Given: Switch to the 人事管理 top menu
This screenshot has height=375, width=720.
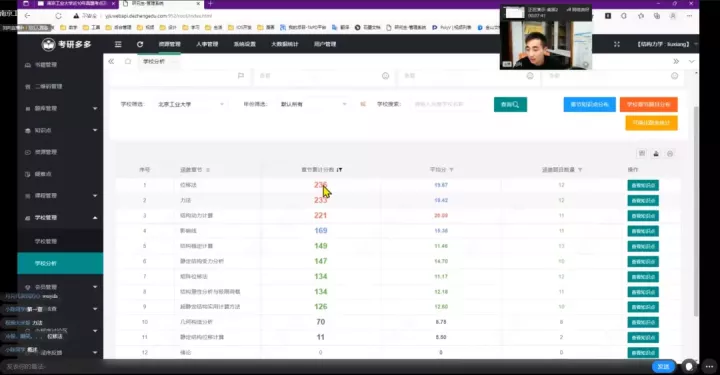Looking at the screenshot, I should [207, 44].
